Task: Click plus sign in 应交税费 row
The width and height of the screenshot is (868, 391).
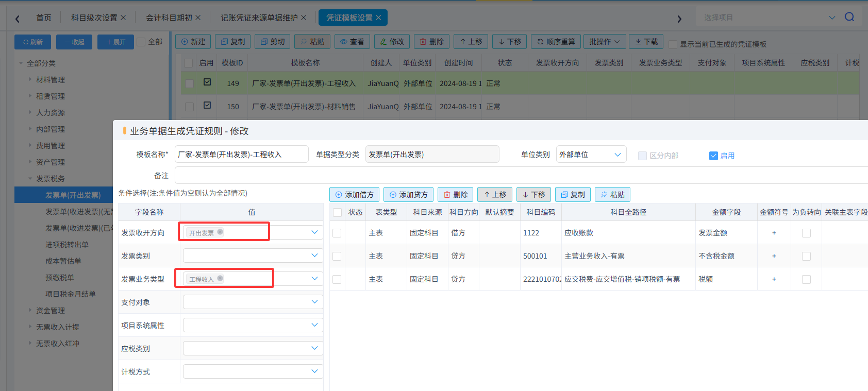Action: [x=774, y=279]
